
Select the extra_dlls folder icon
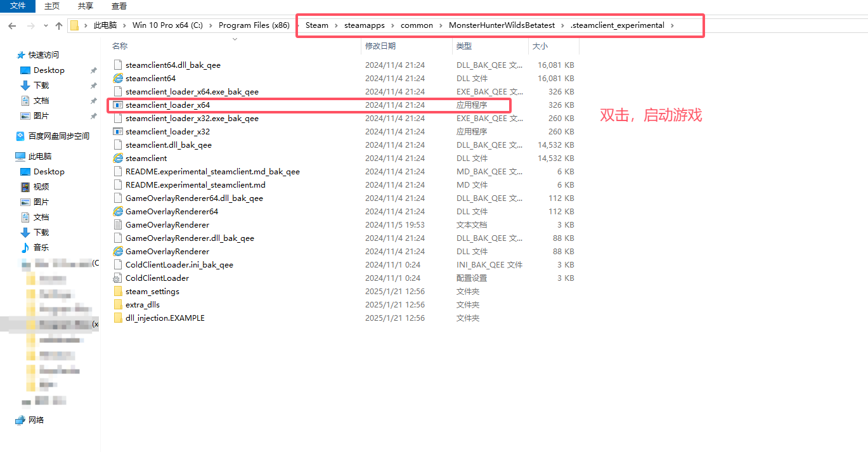click(x=118, y=305)
